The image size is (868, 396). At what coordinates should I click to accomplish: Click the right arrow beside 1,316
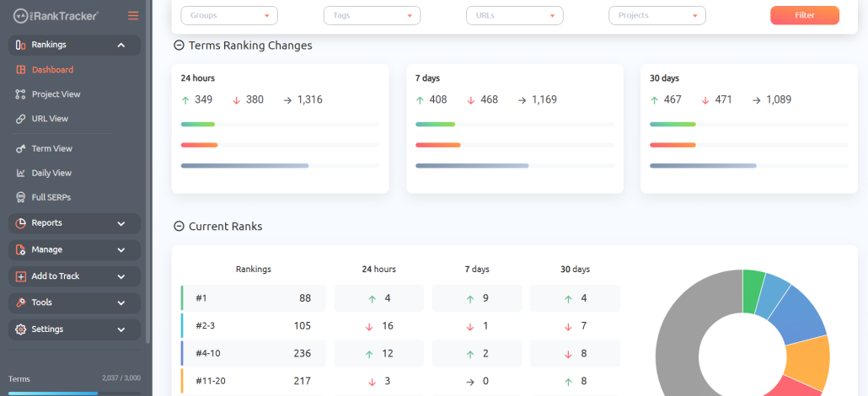tap(288, 100)
